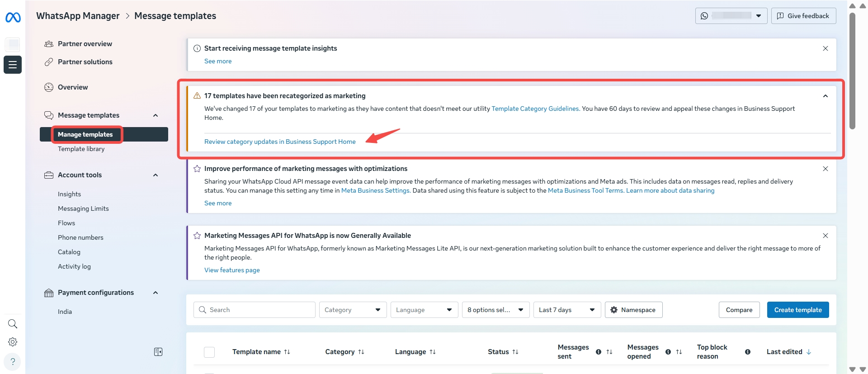The image size is (868, 374).
Task: Open the Category filter dropdown
Action: pyautogui.click(x=353, y=310)
